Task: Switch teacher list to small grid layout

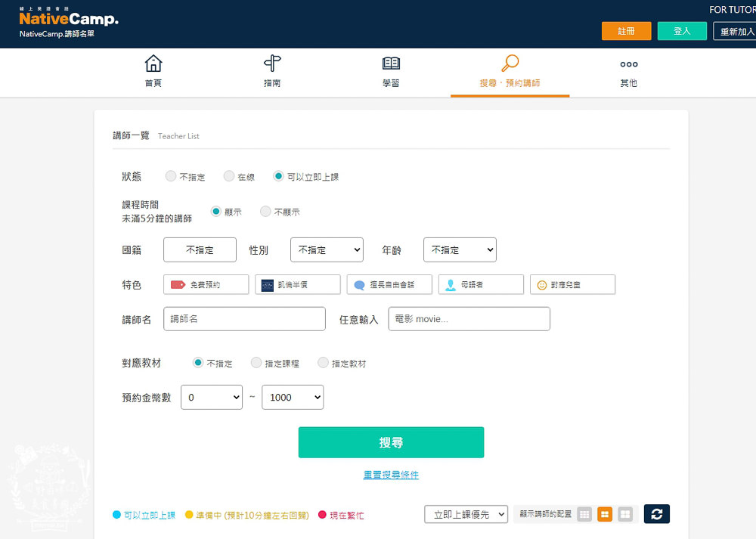Action: tap(584, 514)
